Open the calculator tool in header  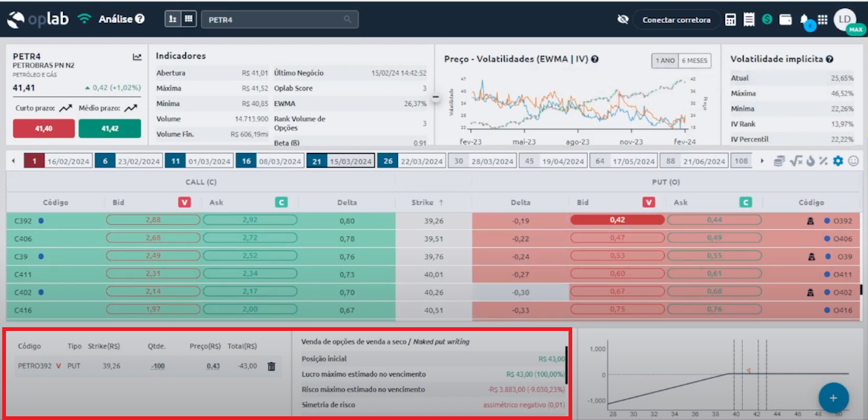[x=731, y=20]
